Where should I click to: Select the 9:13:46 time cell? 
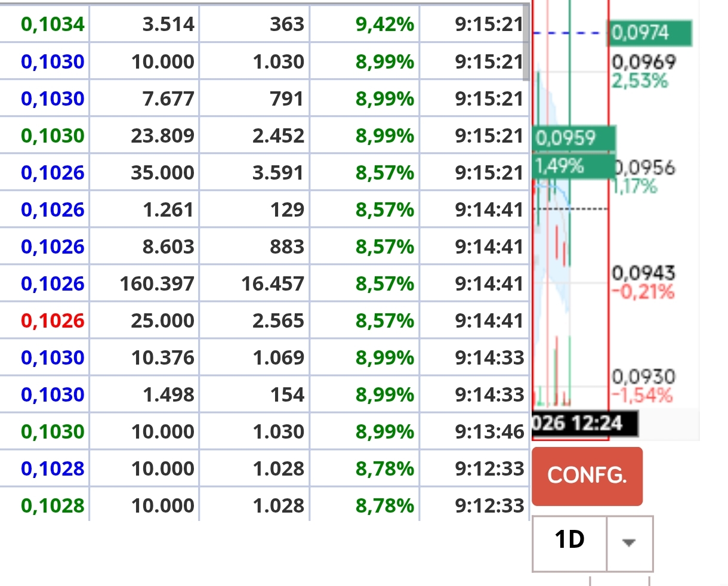pos(489,432)
